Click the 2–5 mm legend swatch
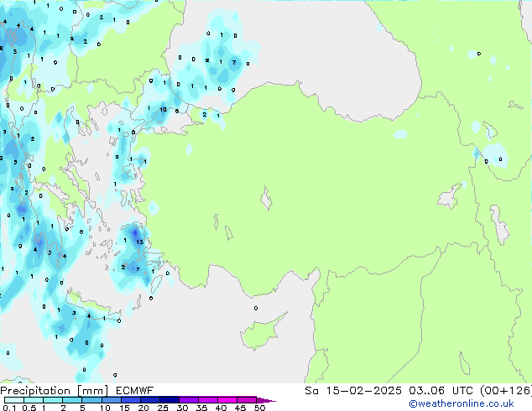 tap(72, 400)
